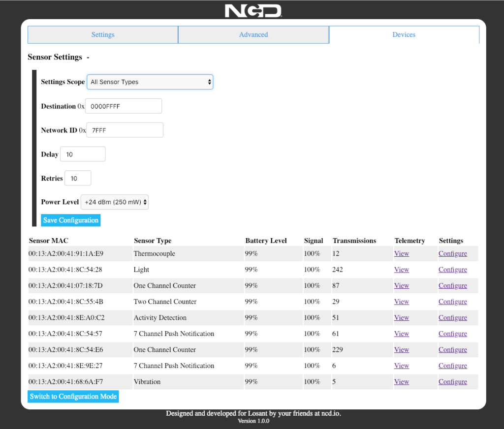The image size is (504, 429).
Task: Collapse the Sensor Settings section
Action: tap(87, 57)
